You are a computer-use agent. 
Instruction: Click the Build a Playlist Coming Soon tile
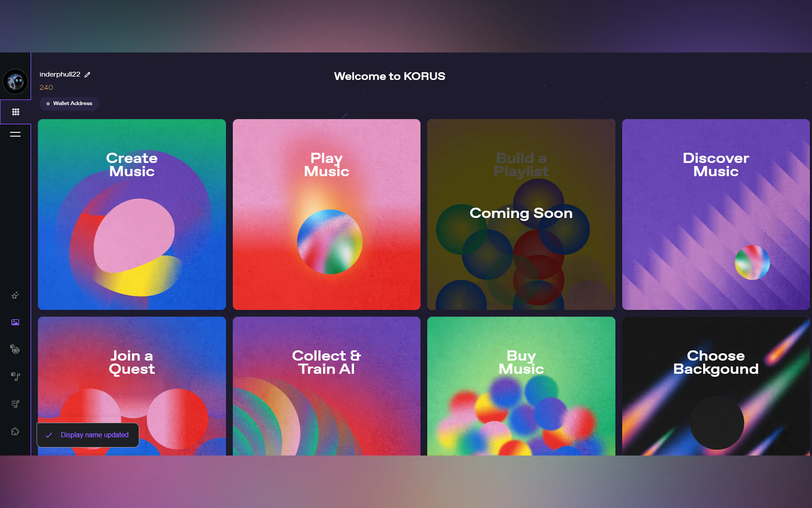coord(521,214)
